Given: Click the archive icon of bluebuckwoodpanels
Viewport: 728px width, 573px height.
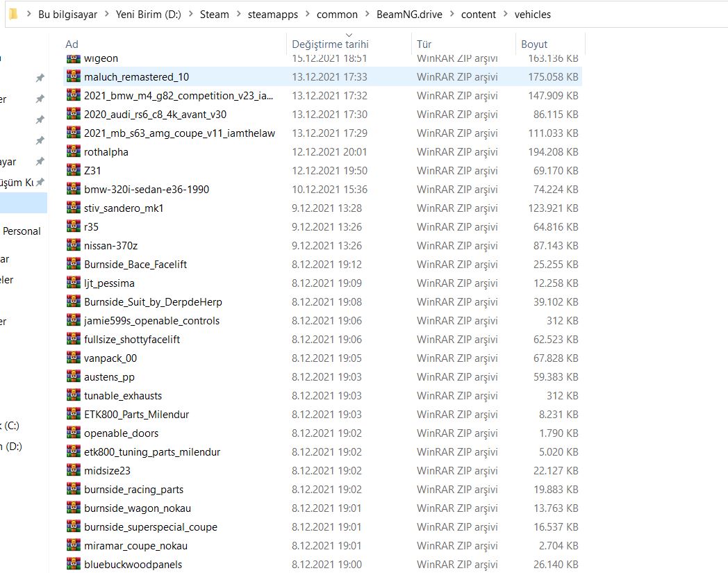Looking at the screenshot, I should [x=74, y=564].
